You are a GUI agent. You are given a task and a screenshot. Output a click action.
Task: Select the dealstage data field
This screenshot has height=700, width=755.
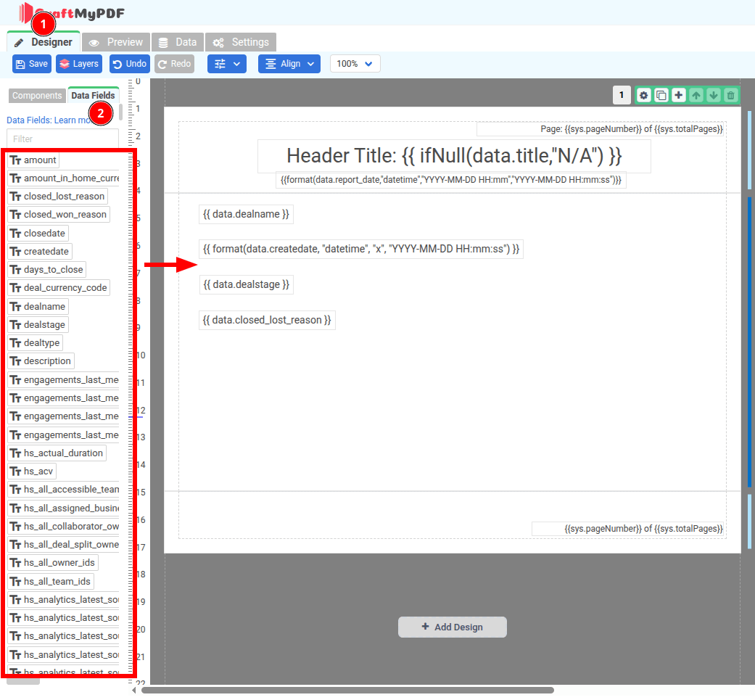click(x=38, y=324)
